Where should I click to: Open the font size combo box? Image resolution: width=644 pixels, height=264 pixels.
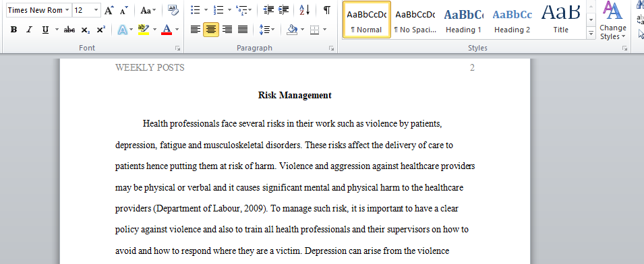tap(86, 10)
